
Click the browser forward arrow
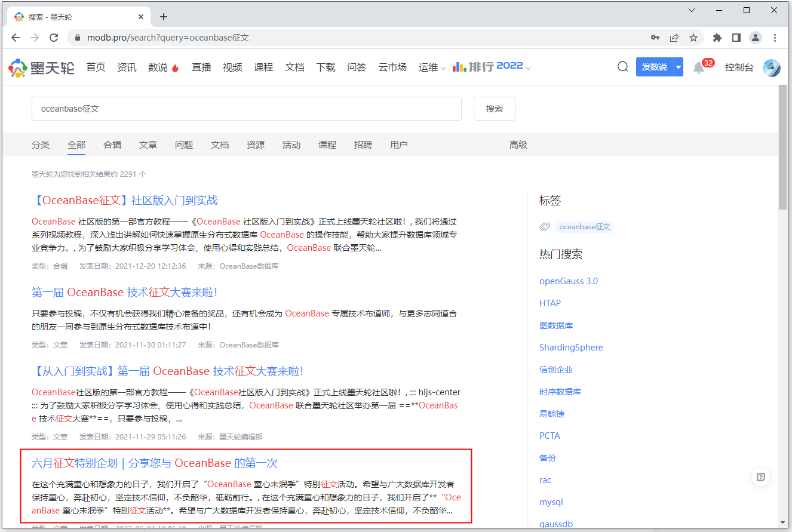(x=35, y=38)
